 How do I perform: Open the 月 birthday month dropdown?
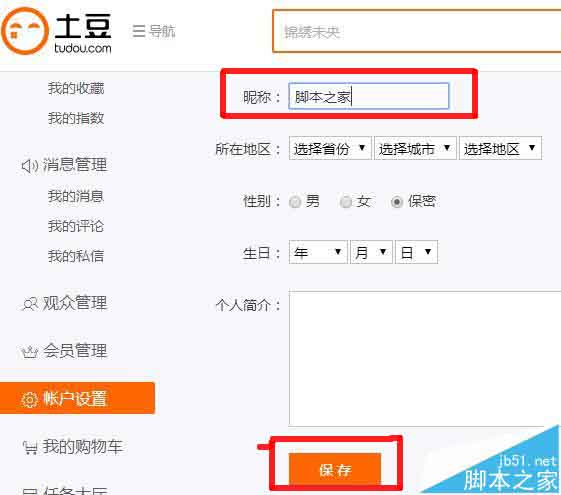pyautogui.click(x=371, y=252)
